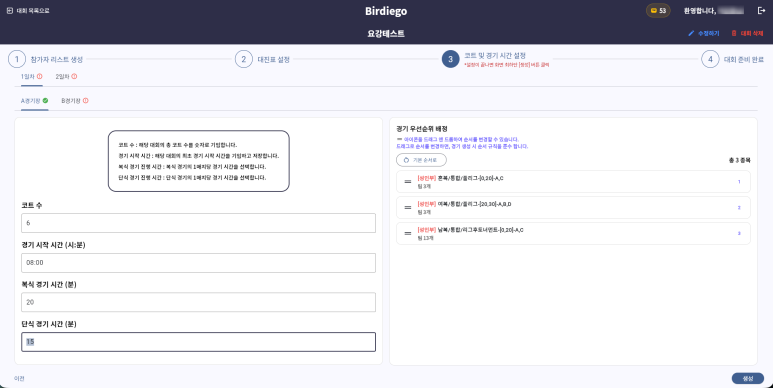Click the 생성 create button
The width and height of the screenshot is (773, 388).
748,378
